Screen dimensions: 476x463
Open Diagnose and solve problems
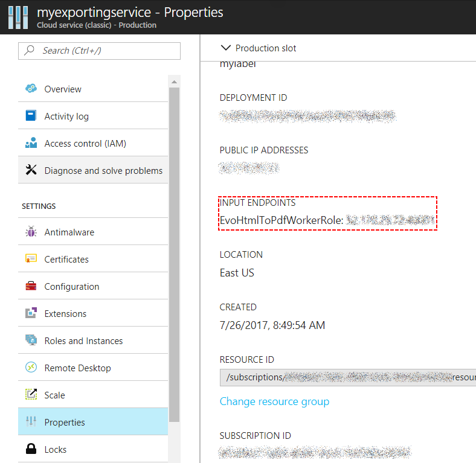pos(93,170)
